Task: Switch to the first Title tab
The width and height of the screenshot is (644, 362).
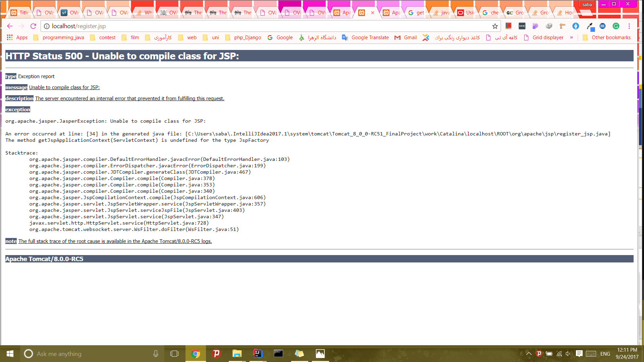Action: [x=20, y=13]
